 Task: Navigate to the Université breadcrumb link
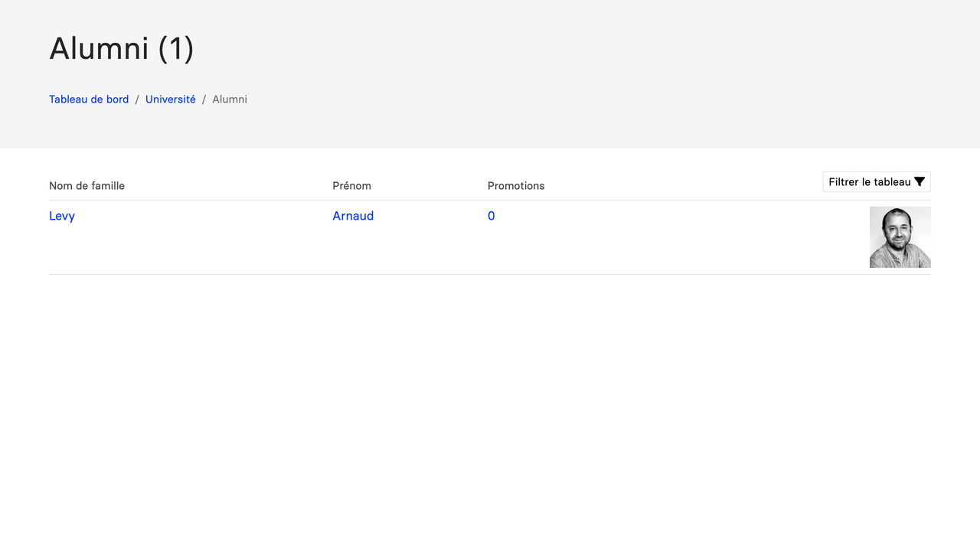click(x=170, y=99)
